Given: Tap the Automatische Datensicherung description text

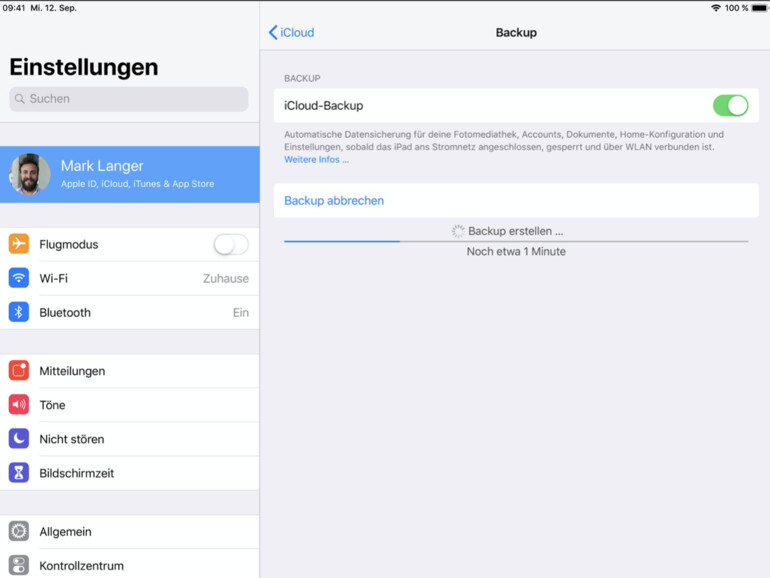Looking at the screenshot, I should (504, 140).
